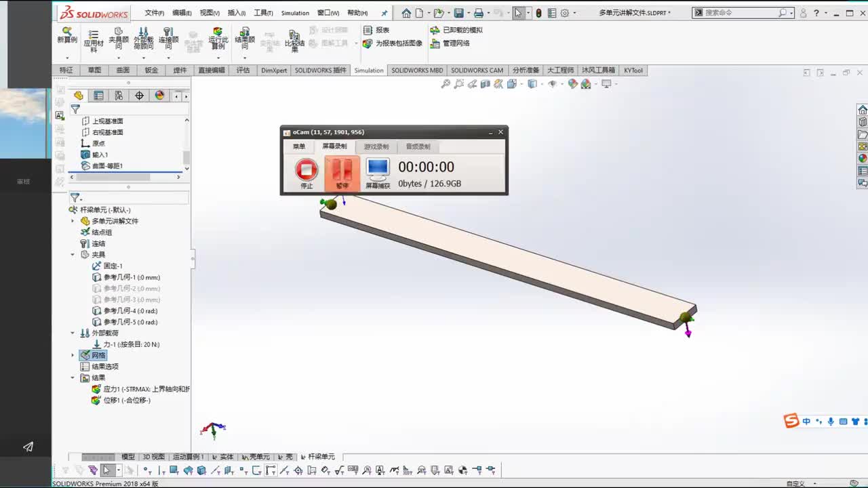Screen dimensions: 868x488
Task: Click the Print icon in the title bar
Action: coord(479,13)
